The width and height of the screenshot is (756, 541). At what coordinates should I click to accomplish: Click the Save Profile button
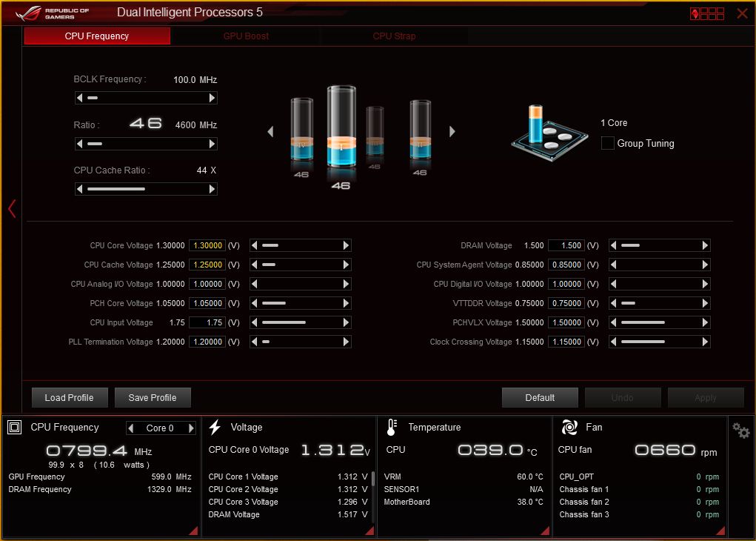point(153,398)
